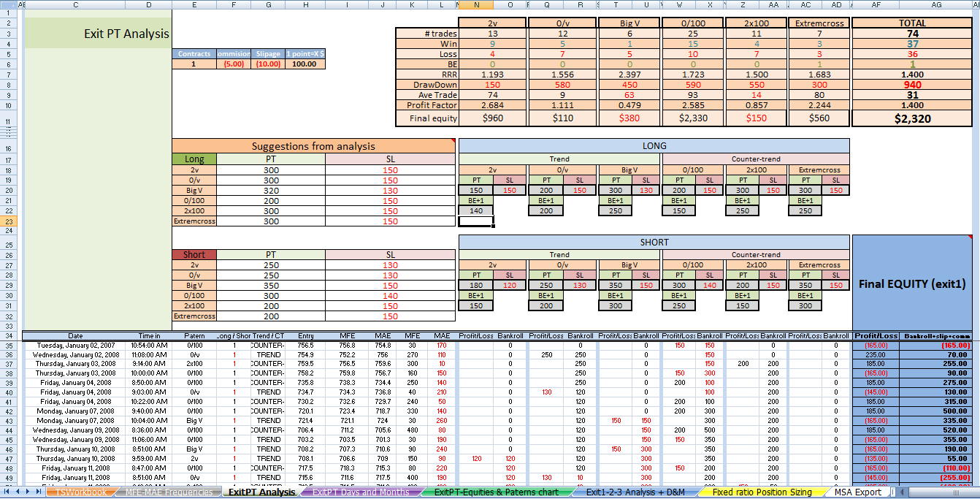Image resolution: width=980 pixels, height=499 pixels.
Task: Click the 'Bankroll+slip+comm' header cell
Action: pyautogui.click(x=936, y=336)
